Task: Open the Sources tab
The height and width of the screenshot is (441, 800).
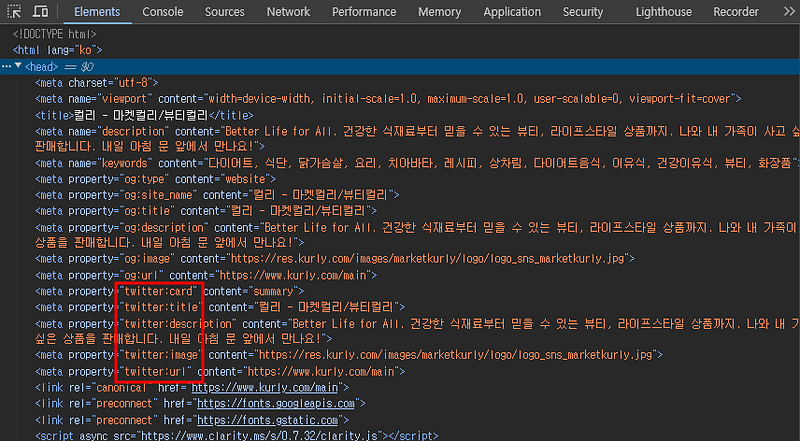Action: [224, 12]
